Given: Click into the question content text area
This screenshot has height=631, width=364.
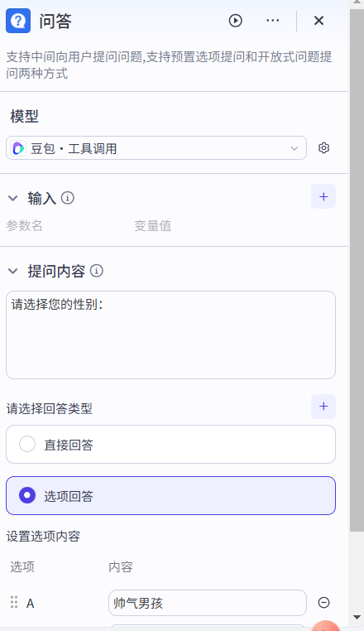Looking at the screenshot, I should tap(170, 335).
